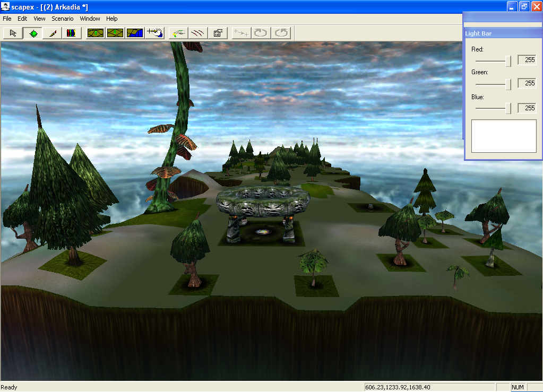The width and height of the screenshot is (543, 392).
Task: Click the scapex app icon in title bar
Action: coord(5,6)
